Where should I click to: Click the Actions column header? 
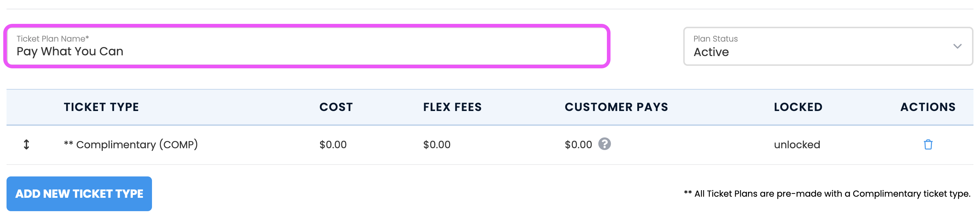[928, 107]
